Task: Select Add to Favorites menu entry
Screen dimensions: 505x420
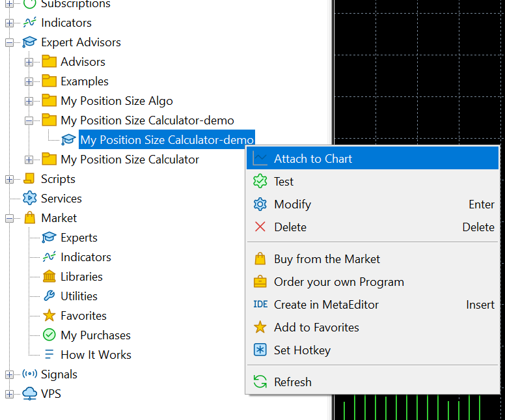Action: click(373, 327)
